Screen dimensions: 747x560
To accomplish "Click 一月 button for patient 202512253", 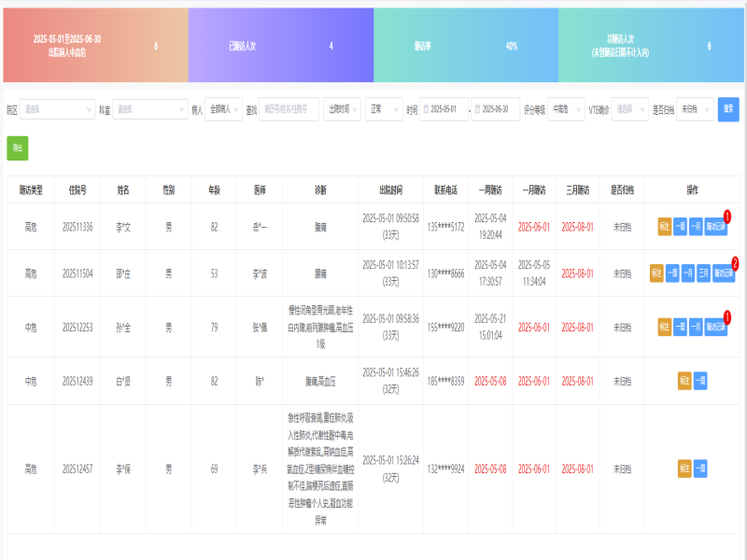I will pyautogui.click(x=696, y=327).
